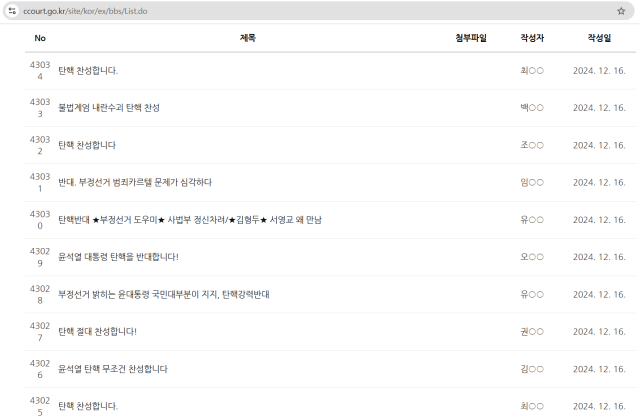Bookmark this page with the star icon
This screenshot has width=640, height=420.
click(x=621, y=10)
